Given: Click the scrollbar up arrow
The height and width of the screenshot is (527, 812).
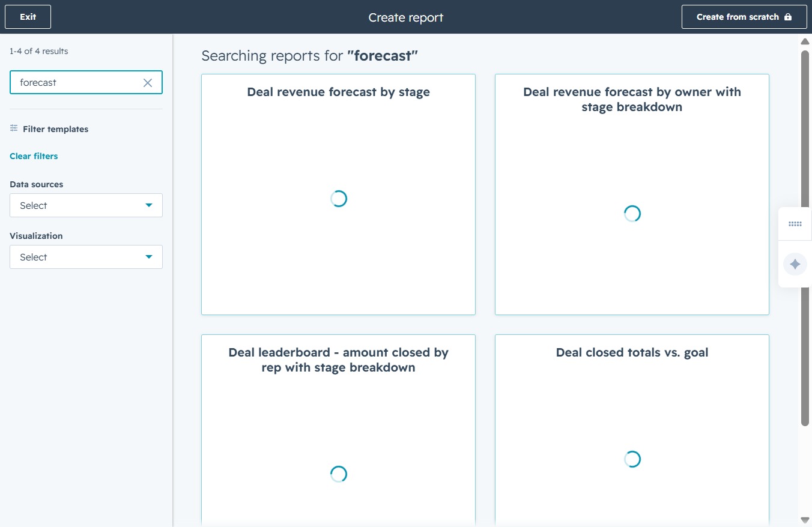Looking at the screenshot, I should pos(805,41).
